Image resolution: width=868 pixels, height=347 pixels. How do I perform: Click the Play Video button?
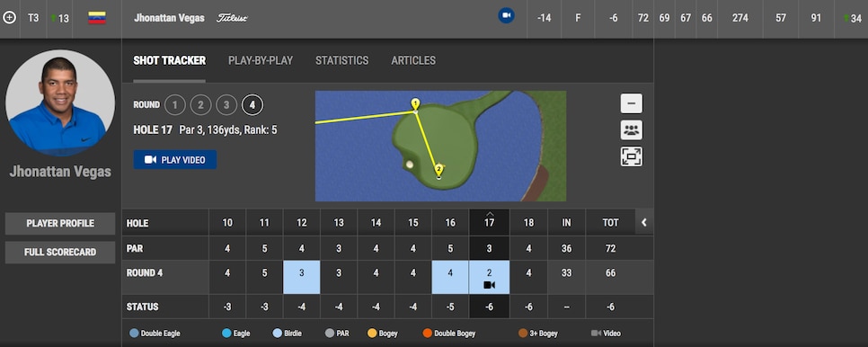click(x=175, y=159)
